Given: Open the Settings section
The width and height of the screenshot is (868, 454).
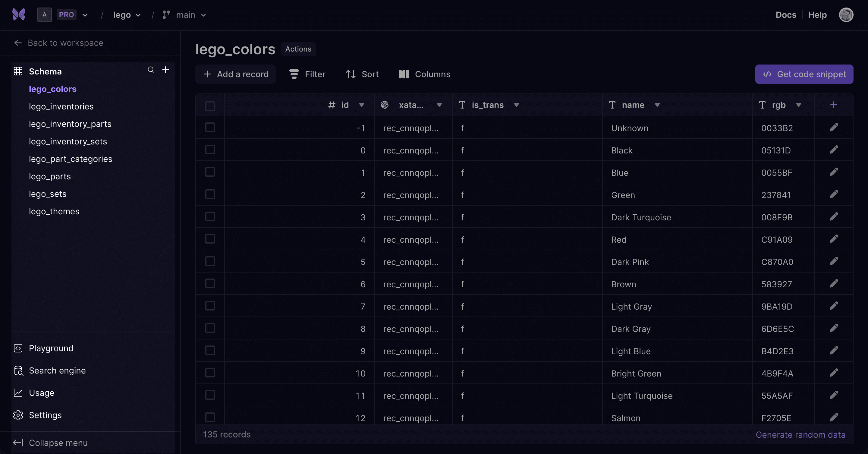Looking at the screenshot, I should 37,415.
